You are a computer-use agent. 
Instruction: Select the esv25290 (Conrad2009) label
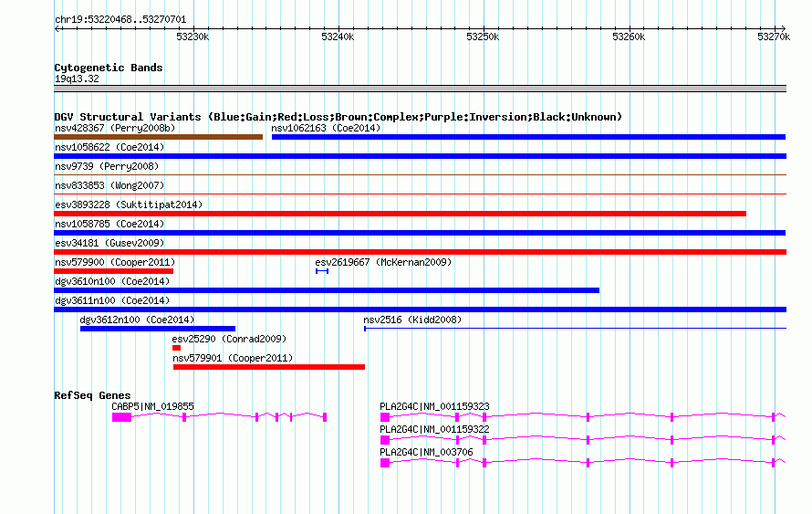pyautogui.click(x=229, y=339)
